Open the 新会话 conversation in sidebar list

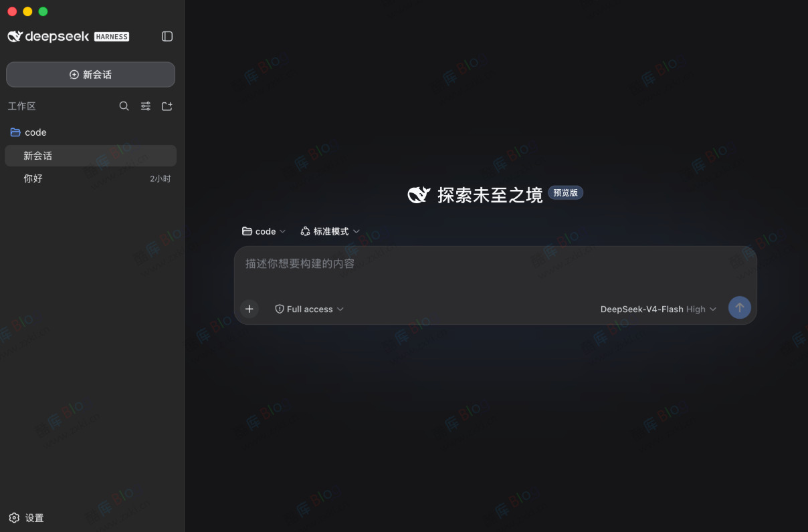(90, 156)
